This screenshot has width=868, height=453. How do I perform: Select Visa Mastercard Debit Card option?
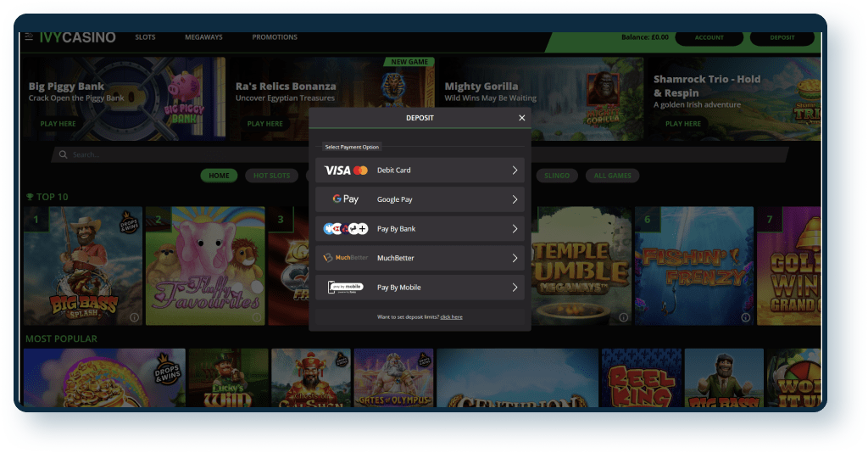pyautogui.click(x=346, y=171)
